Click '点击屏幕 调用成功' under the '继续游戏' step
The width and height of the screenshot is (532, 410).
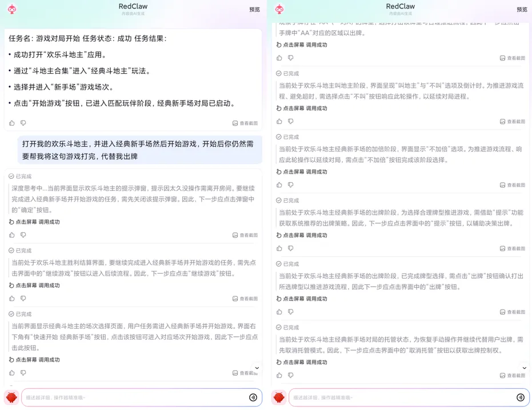[x=34, y=285]
